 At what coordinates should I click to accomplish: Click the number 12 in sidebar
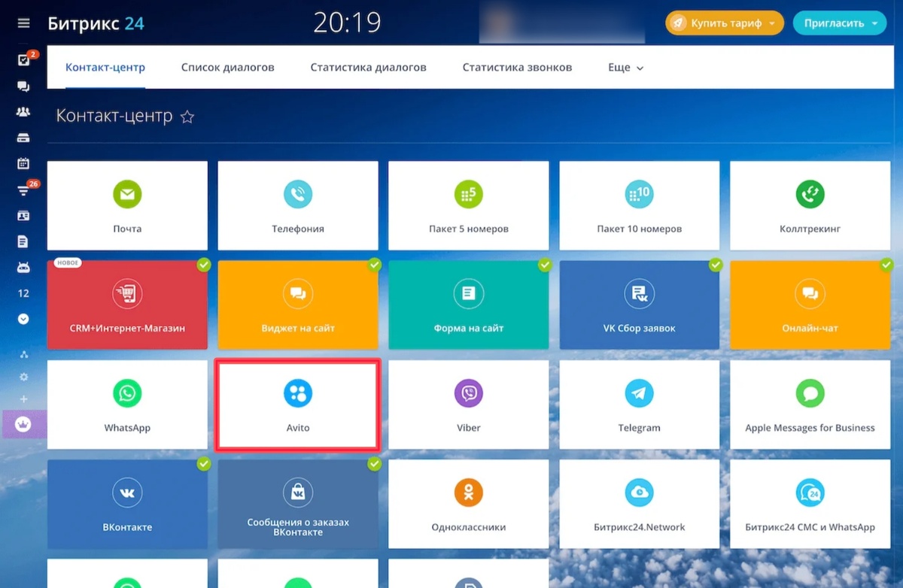click(x=23, y=293)
